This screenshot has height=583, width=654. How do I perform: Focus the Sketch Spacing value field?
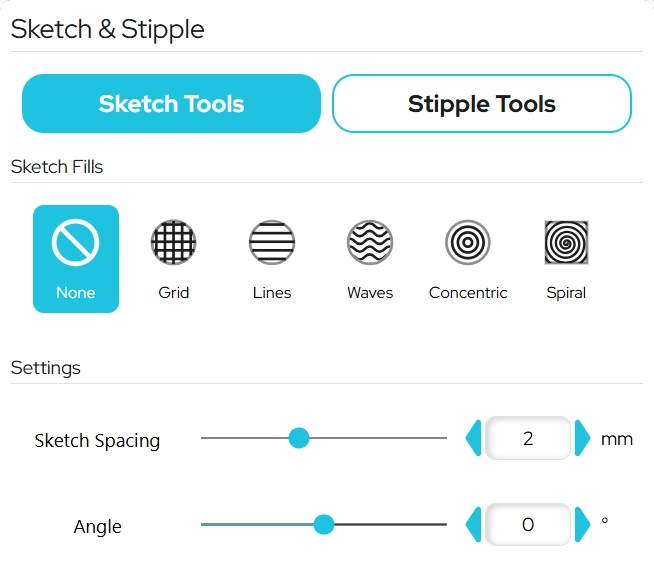click(528, 438)
